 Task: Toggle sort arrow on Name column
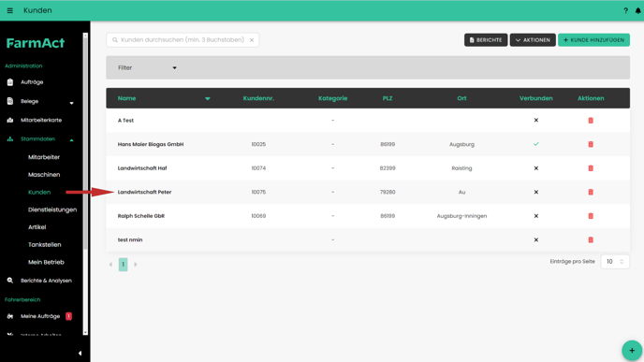pos(208,98)
